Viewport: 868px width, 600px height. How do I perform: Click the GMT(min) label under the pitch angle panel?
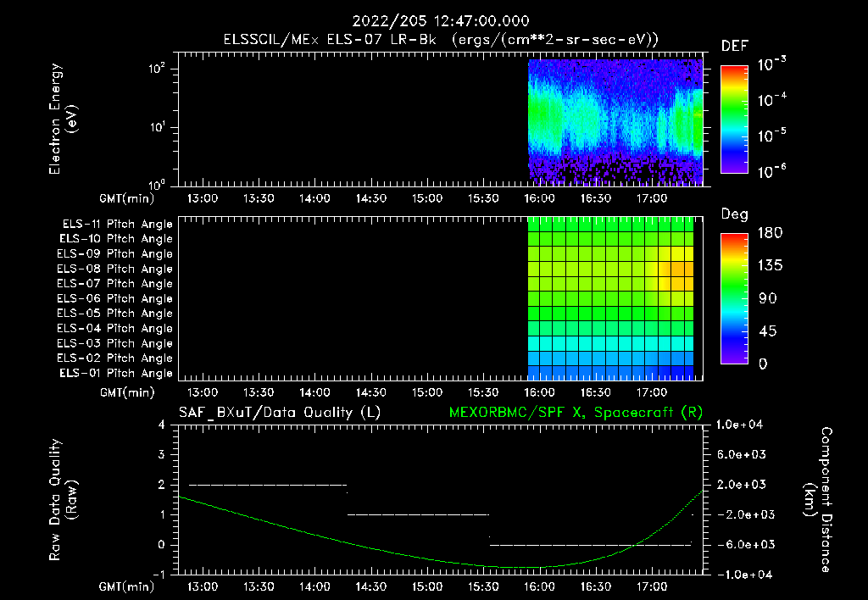pos(127,393)
